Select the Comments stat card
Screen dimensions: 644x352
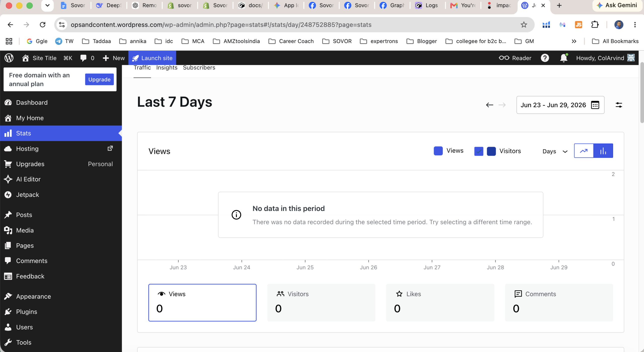(x=559, y=303)
